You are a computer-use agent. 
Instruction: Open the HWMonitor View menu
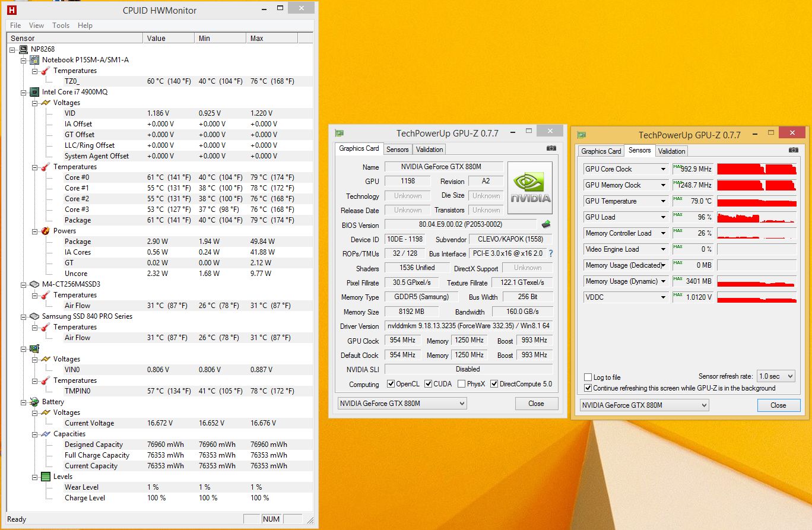(36, 26)
